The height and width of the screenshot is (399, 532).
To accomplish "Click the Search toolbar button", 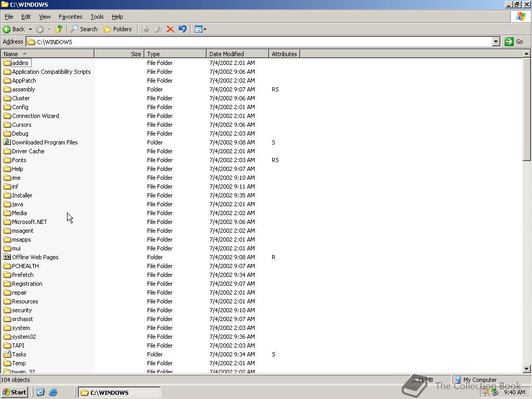I will [84, 29].
